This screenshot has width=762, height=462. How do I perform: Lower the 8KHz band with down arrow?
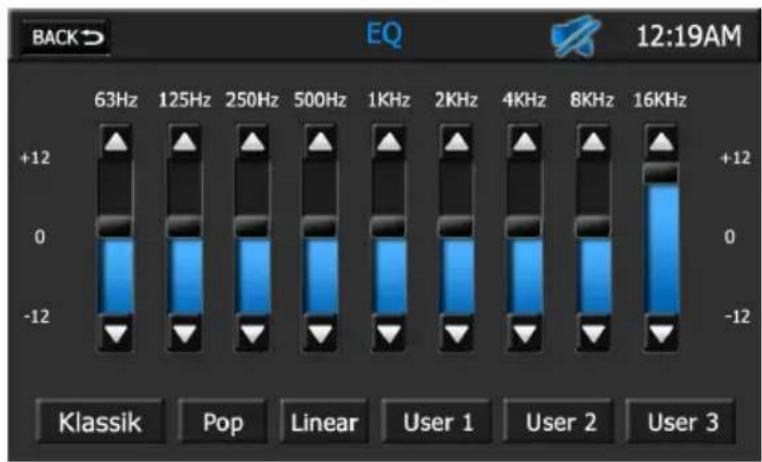(593, 333)
